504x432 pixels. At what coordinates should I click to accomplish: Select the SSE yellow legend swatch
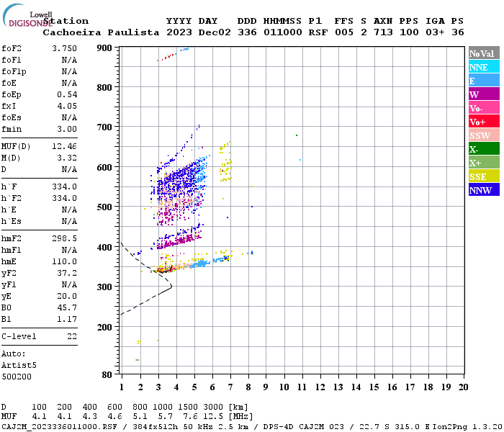coord(484,176)
